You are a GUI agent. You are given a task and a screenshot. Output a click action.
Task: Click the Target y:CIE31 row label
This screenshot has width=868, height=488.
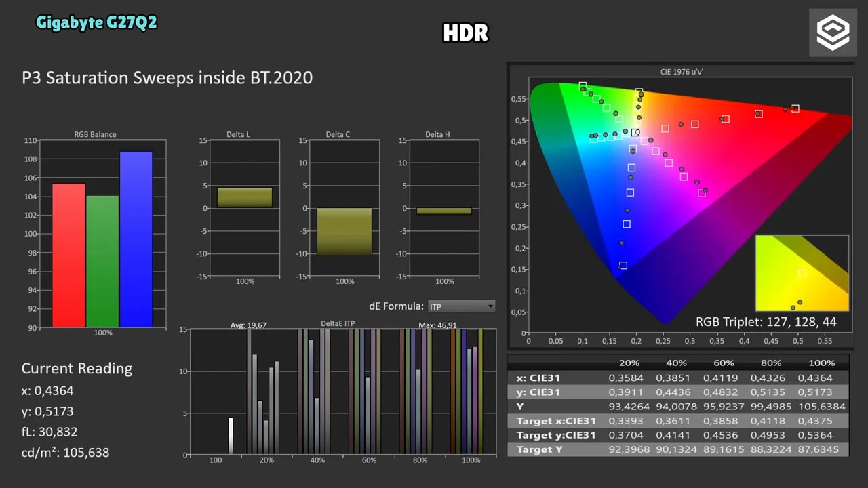point(556,435)
